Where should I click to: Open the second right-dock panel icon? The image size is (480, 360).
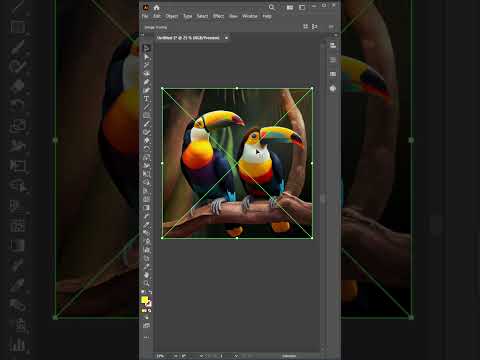pos(333,60)
